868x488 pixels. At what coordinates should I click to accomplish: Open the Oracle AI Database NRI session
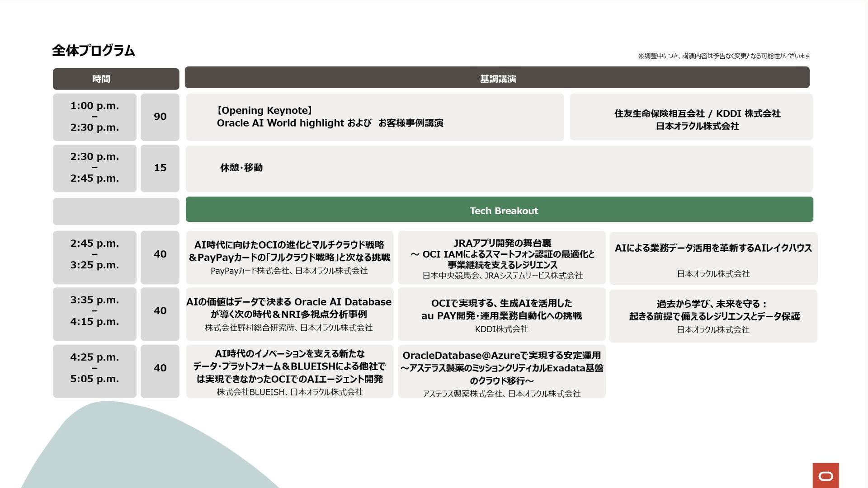[289, 314]
